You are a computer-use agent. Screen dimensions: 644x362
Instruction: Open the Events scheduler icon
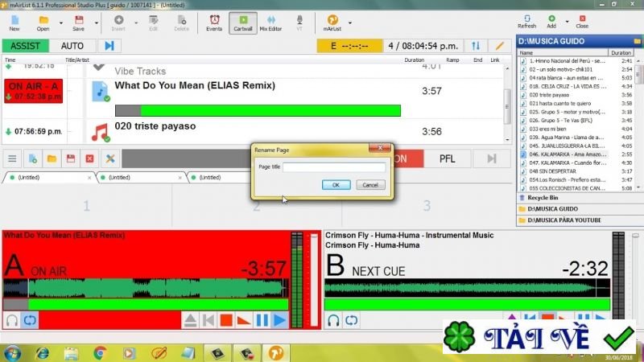pos(214,23)
